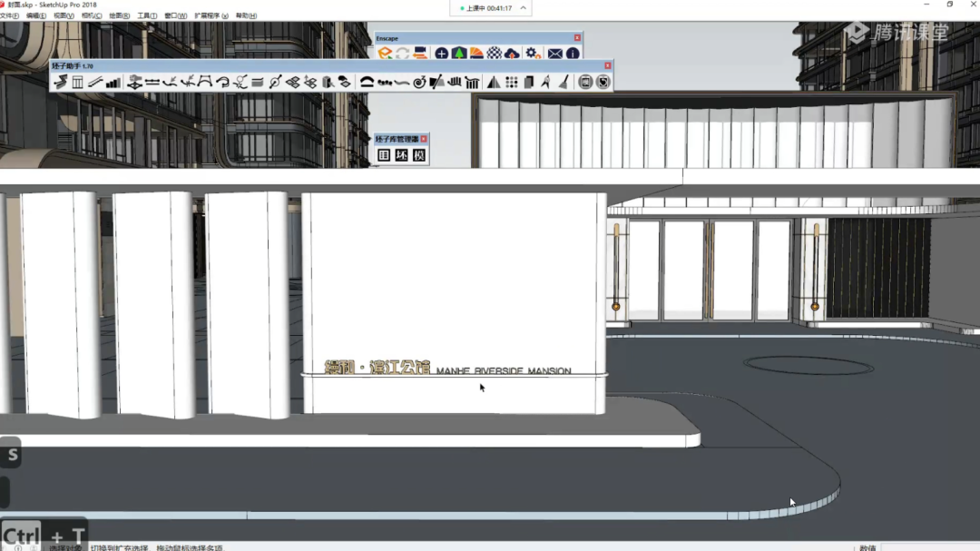Click Enscape about info icon
Screen dimensions: 980x551
(573, 54)
